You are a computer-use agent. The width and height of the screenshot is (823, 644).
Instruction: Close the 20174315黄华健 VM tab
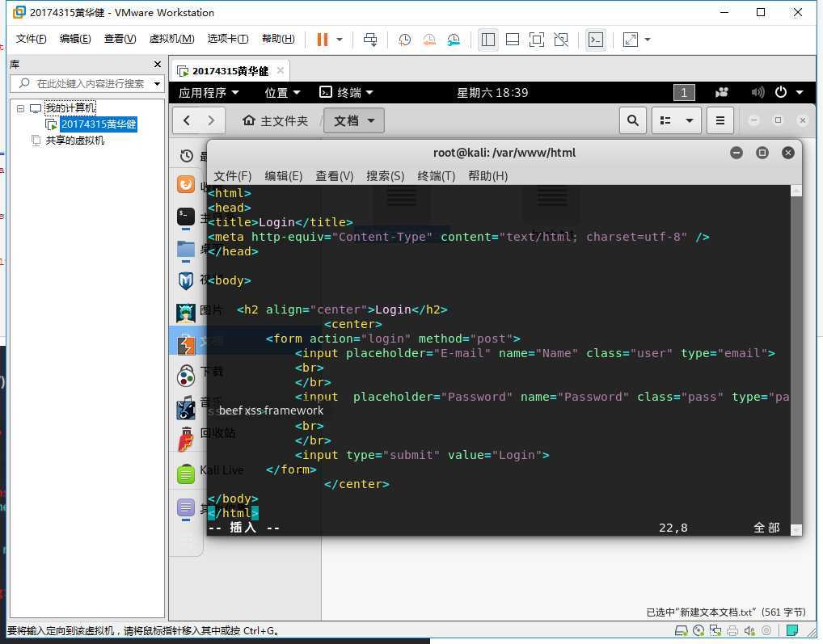281,70
